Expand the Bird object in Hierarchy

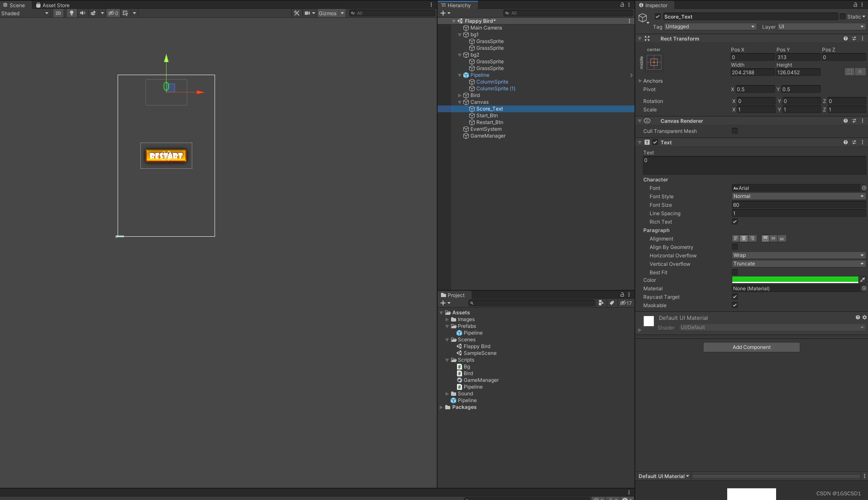click(460, 95)
